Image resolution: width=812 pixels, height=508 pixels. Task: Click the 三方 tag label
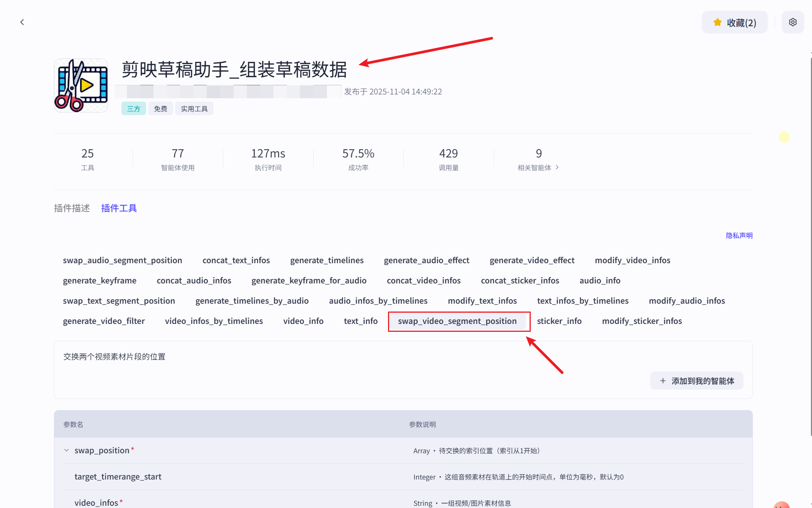tap(133, 109)
